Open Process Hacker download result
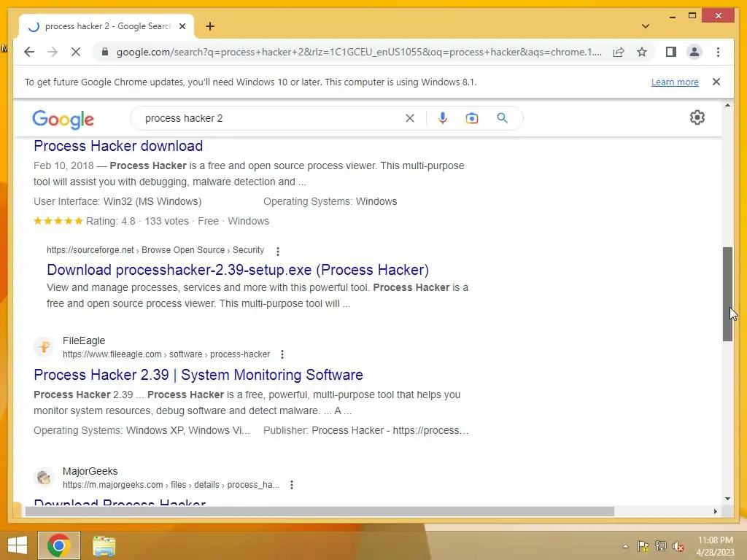Screen dimensions: 747x560 pos(118,146)
